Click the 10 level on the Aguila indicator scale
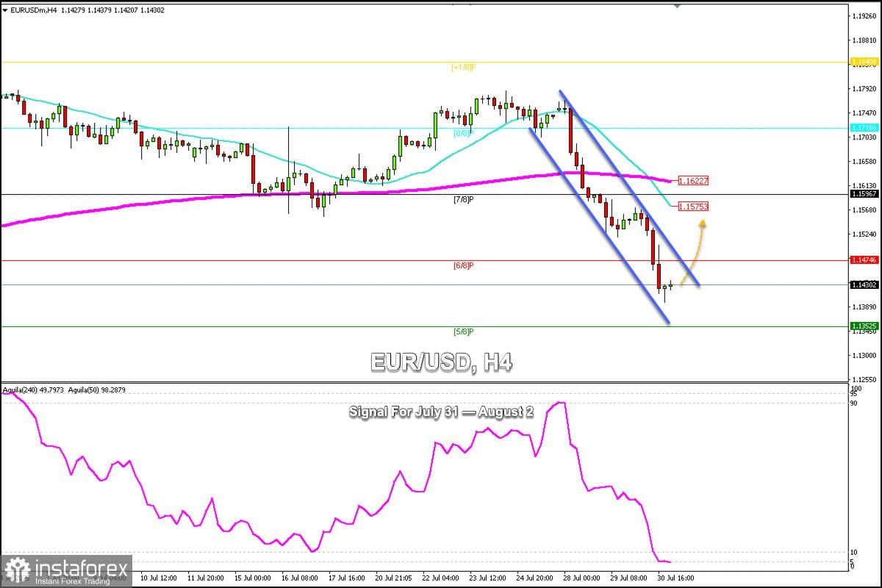 click(854, 553)
